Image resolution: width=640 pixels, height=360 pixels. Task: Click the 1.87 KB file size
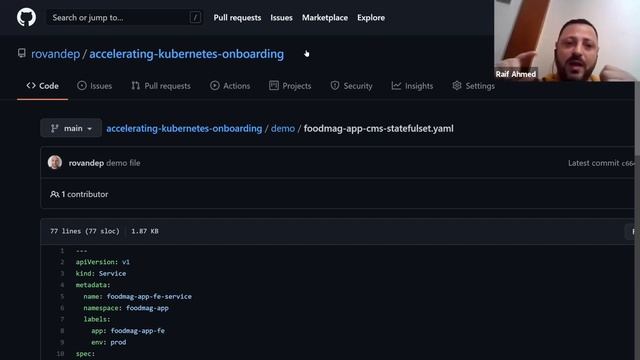tap(145, 231)
